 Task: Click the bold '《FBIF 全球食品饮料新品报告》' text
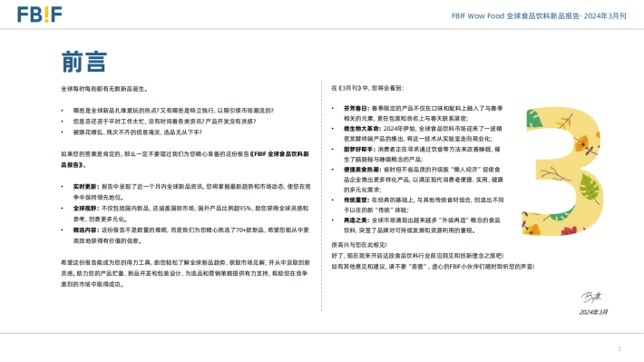pyautogui.click(x=185, y=160)
